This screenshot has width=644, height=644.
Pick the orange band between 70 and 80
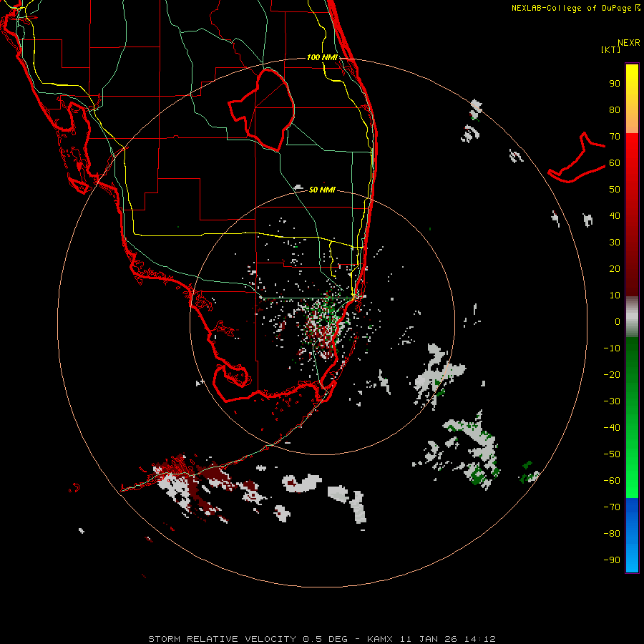click(x=632, y=123)
